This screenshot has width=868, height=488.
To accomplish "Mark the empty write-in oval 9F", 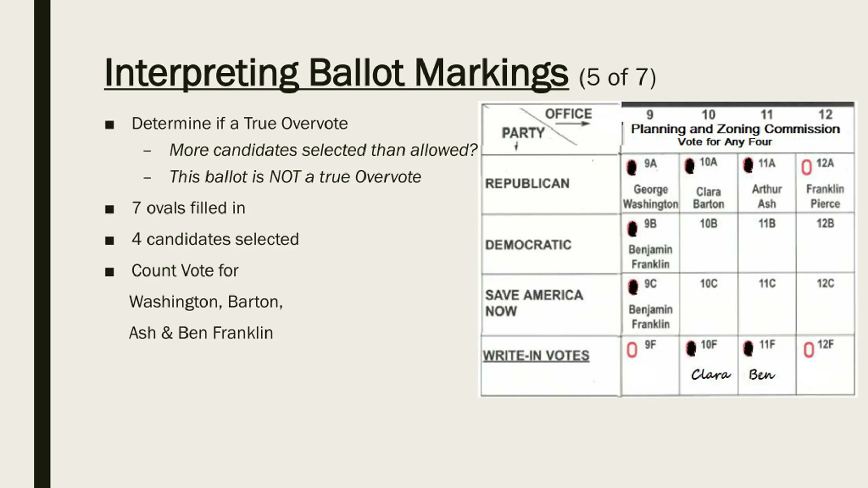I will click(x=632, y=350).
